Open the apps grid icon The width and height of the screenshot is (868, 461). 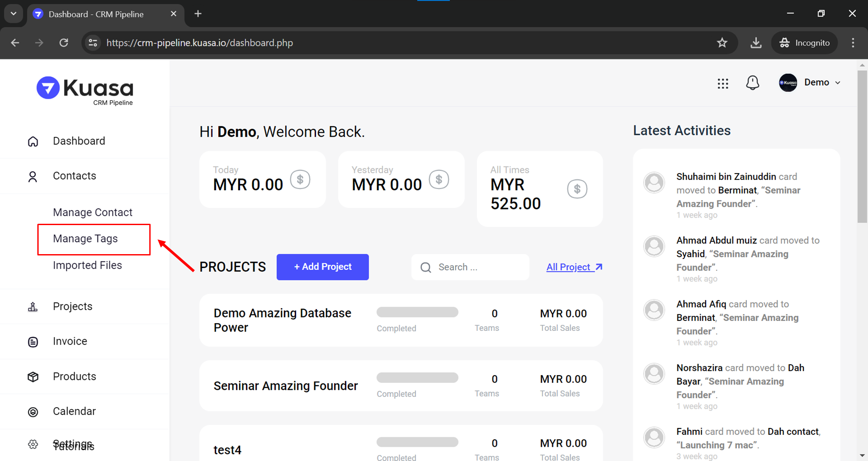click(723, 83)
